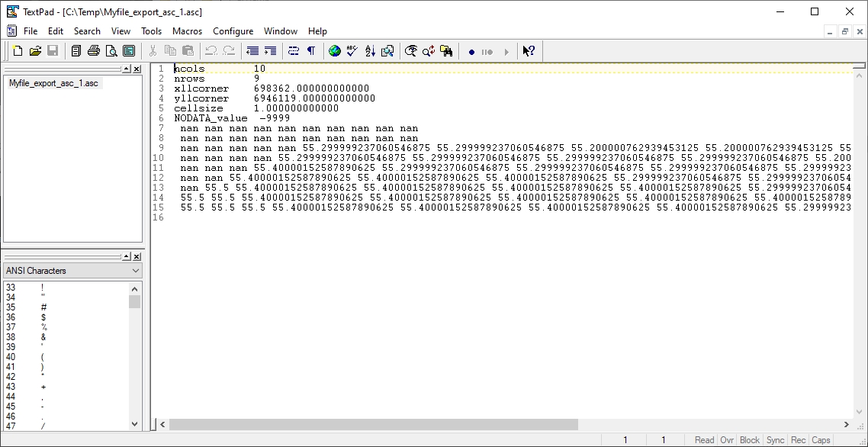
Task: Activate context-sensitive help
Action: [529, 50]
